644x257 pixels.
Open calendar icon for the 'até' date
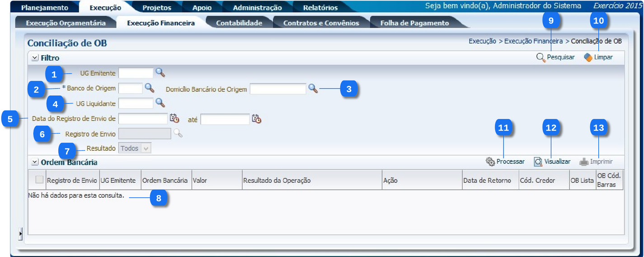tap(257, 119)
